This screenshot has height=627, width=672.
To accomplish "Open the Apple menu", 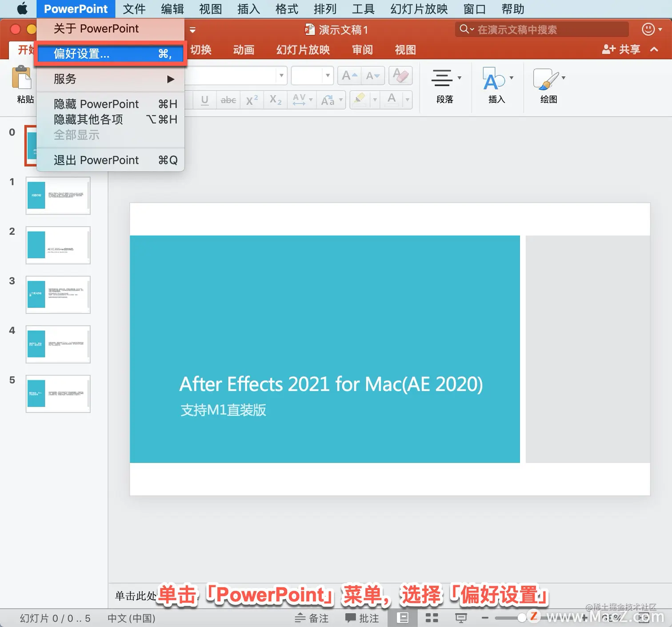I will click(22, 9).
